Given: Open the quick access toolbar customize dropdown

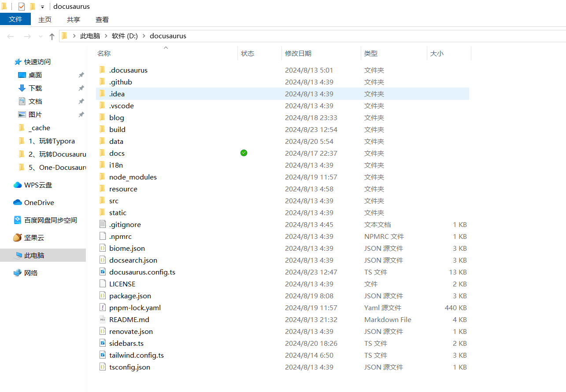Looking at the screenshot, I should tap(43, 7).
